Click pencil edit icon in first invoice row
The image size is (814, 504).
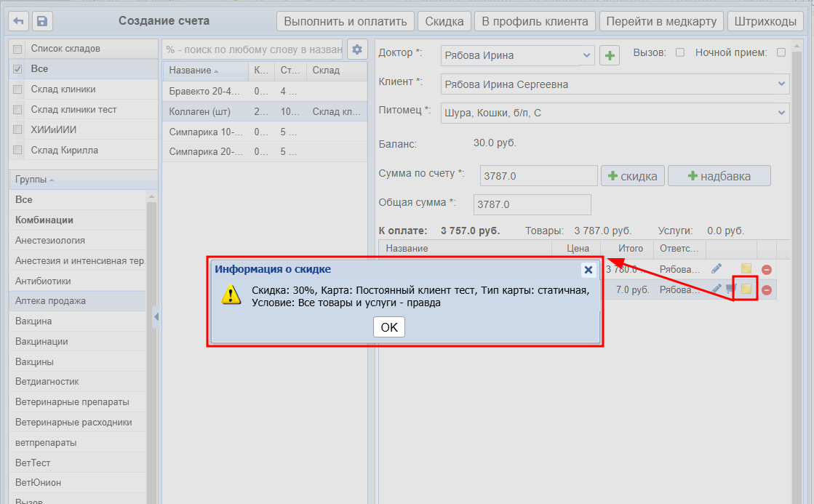[x=717, y=269]
